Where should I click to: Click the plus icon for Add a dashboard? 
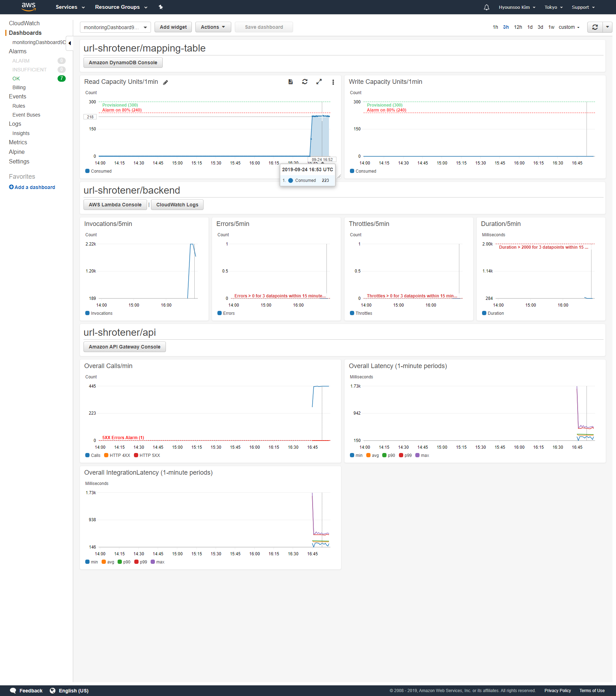click(x=11, y=187)
